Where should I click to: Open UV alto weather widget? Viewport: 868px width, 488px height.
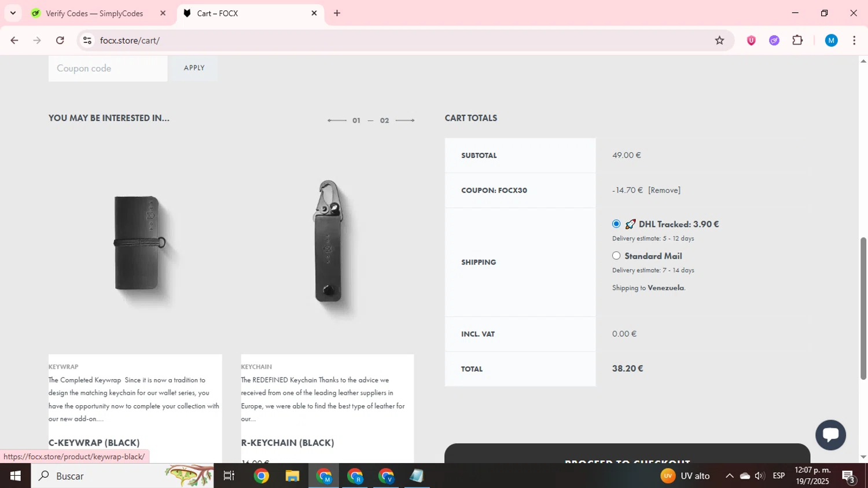coord(685,476)
